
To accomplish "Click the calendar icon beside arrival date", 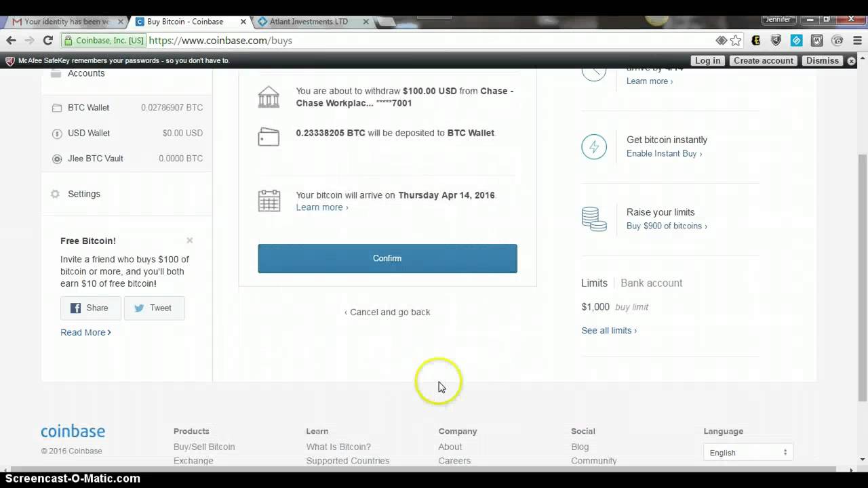I will click(269, 201).
